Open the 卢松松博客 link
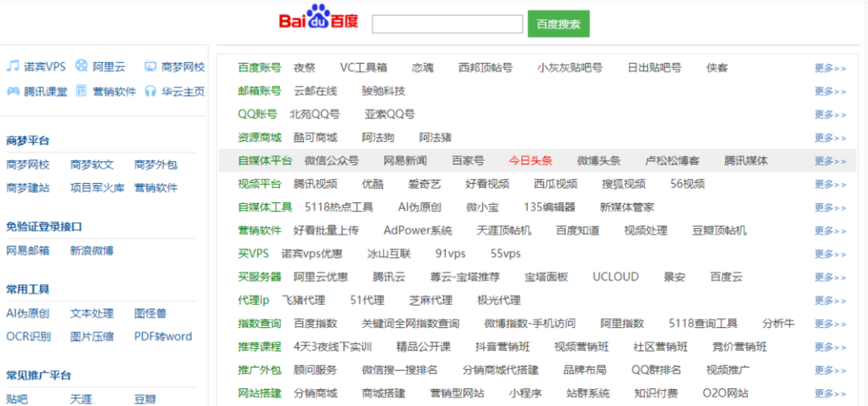The height and width of the screenshot is (406, 868). 672,160
